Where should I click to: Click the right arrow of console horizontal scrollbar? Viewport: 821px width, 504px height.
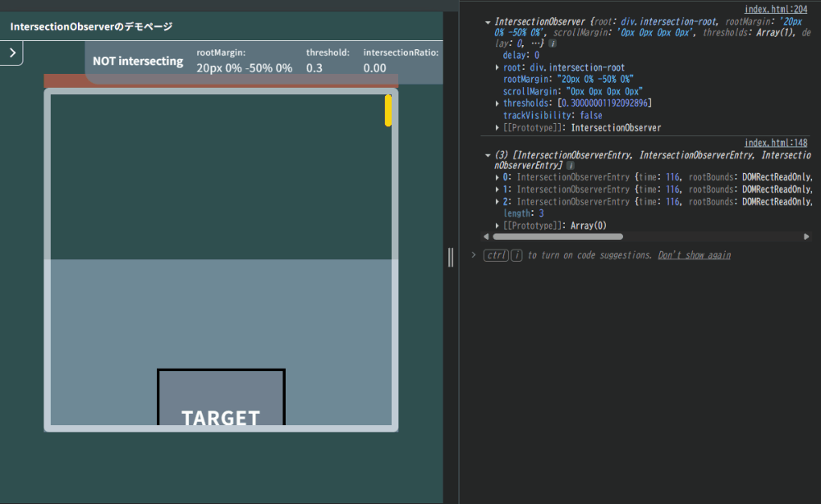(x=806, y=236)
